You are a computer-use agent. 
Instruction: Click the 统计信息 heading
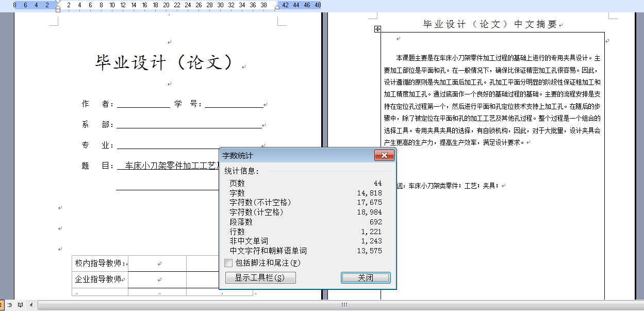click(242, 171)
